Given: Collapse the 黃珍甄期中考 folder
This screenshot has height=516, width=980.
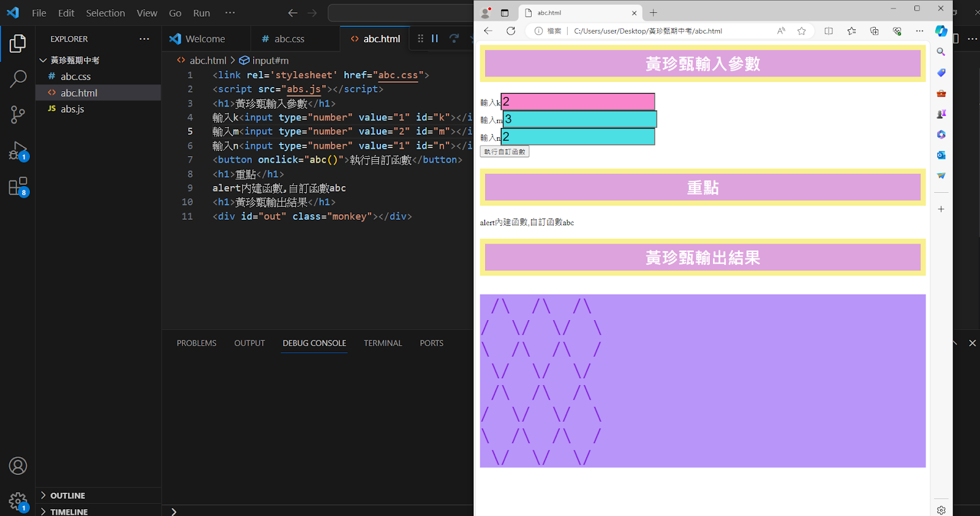Looking at the screenshot, I should 43,60.
